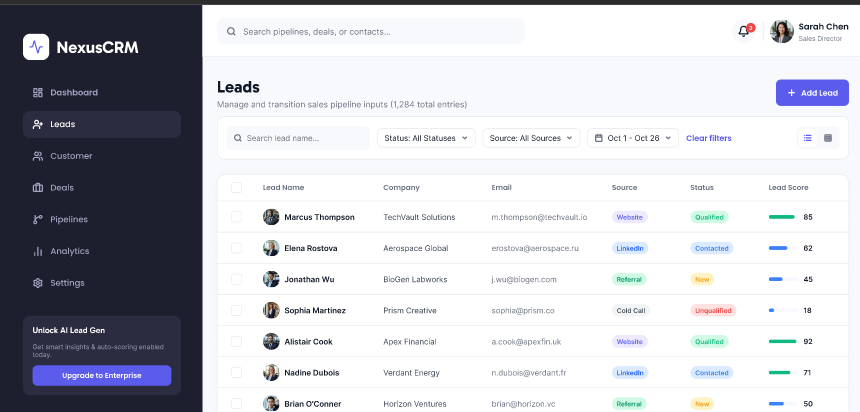Open Marcus Thompson lead name
Screen dimensions: 860x412
coord(319,217)
